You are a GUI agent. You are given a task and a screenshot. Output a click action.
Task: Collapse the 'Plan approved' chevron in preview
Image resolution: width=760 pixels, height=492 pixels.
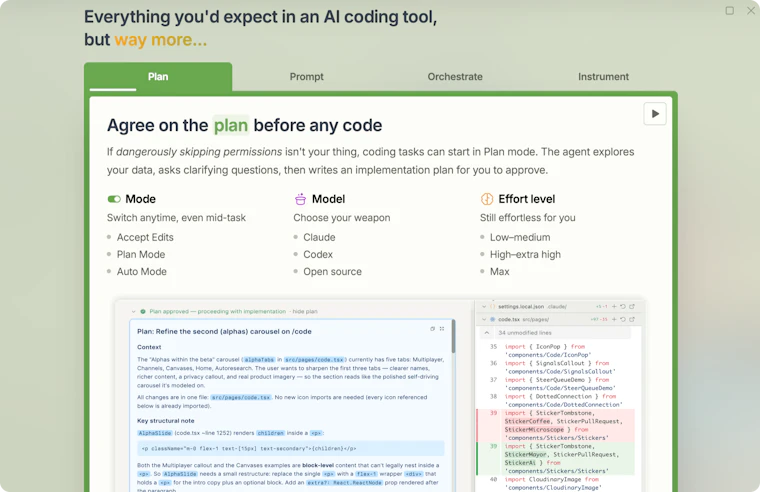click(x=133, y=312)
